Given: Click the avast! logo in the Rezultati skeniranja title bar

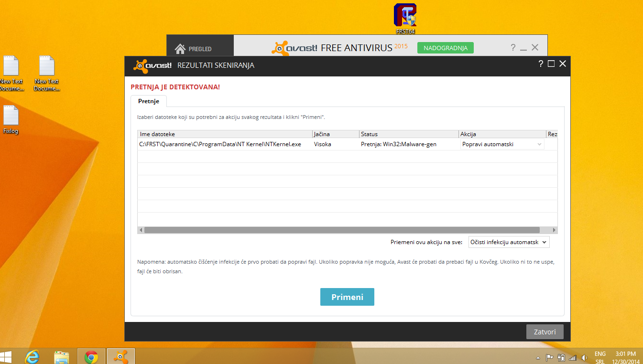Looking at the screenshot, I should (x=152, y=65).
